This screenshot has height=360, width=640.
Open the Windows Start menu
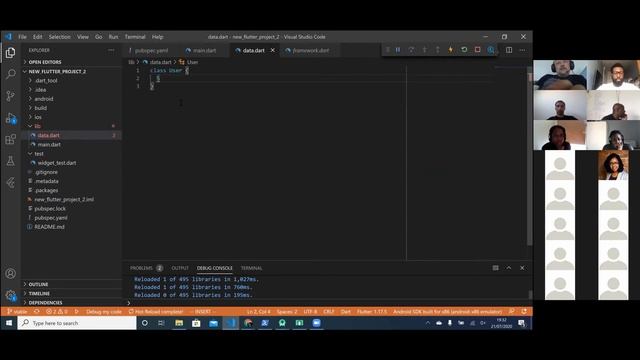pos(9,323)
